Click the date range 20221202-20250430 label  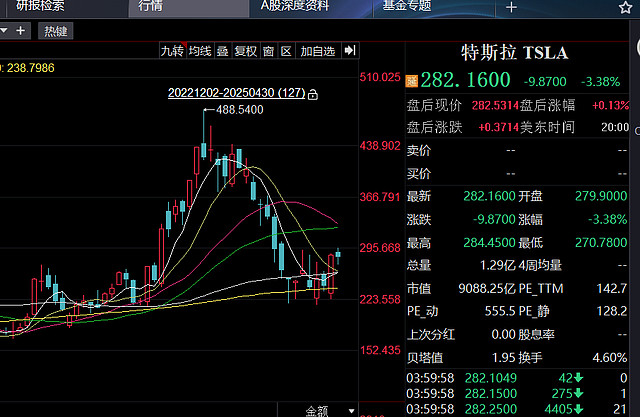tap(236, 93)
